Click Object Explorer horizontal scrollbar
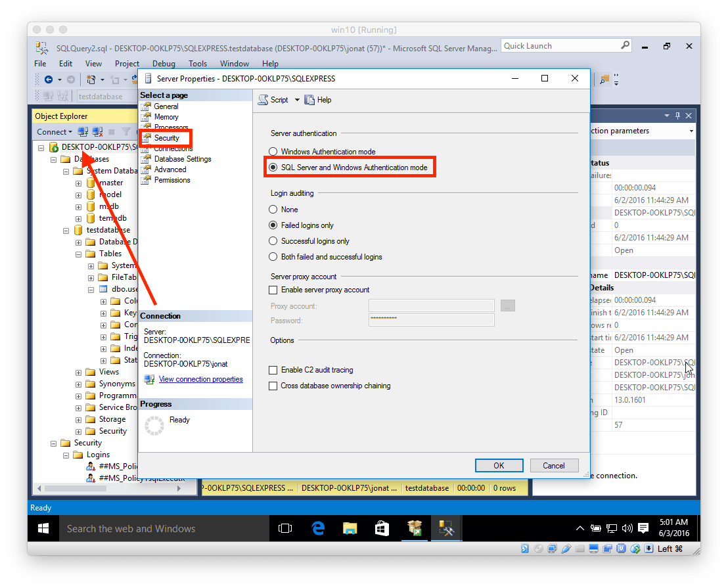The width and height of the screenshot is (728, 588). click(x=109, y=488)
